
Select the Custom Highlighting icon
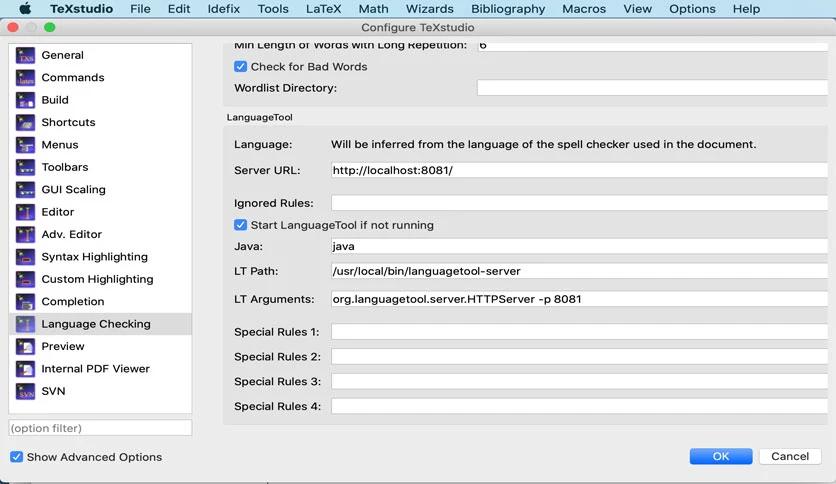click(25, 279)
